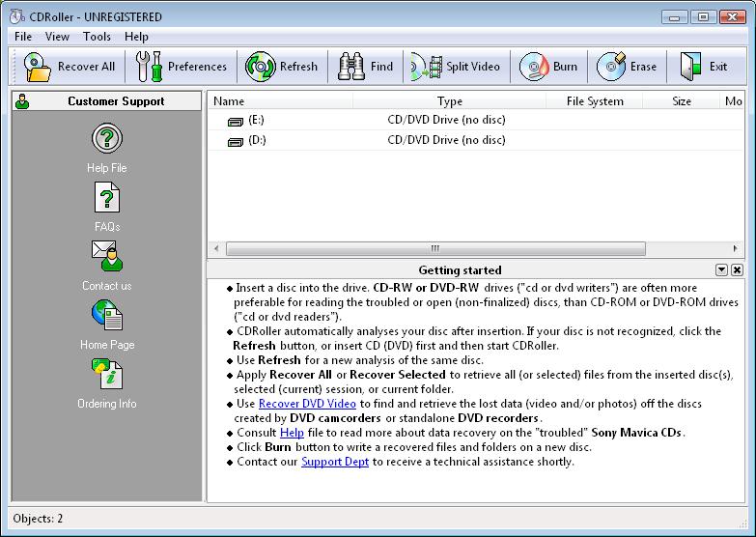The image size is (756, 537).
Task: Open the Tools menu
Action: click(97, 37)
